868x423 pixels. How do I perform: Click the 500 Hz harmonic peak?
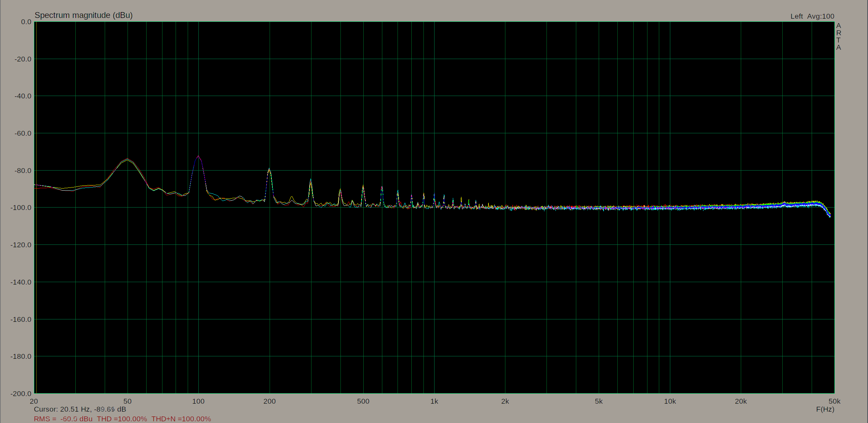[x=363, y=186]
